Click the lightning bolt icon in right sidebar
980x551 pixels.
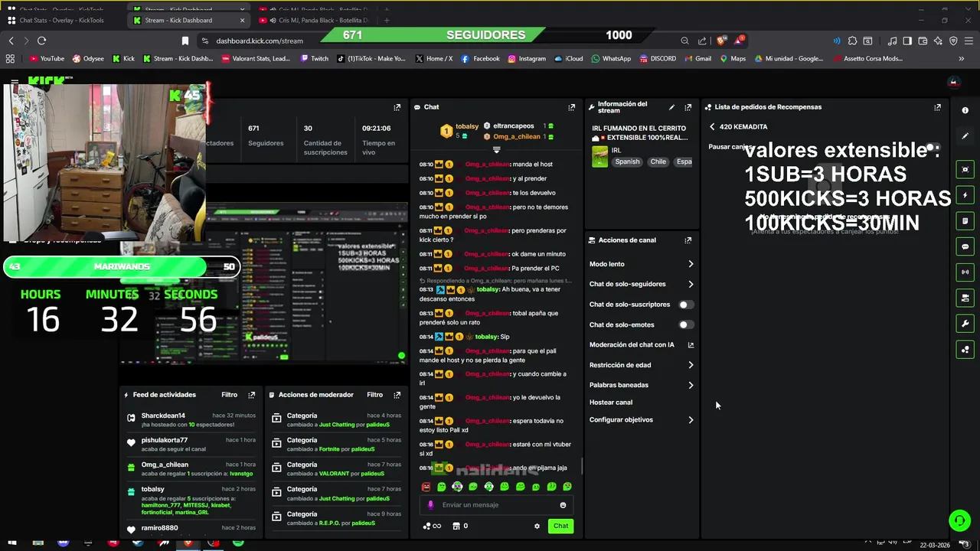click(965, 195)
